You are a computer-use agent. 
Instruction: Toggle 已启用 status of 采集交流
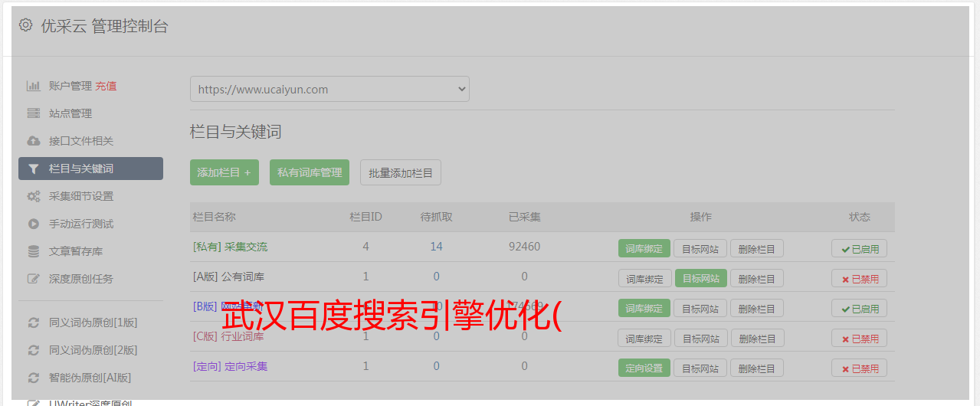tap(860, 248)
